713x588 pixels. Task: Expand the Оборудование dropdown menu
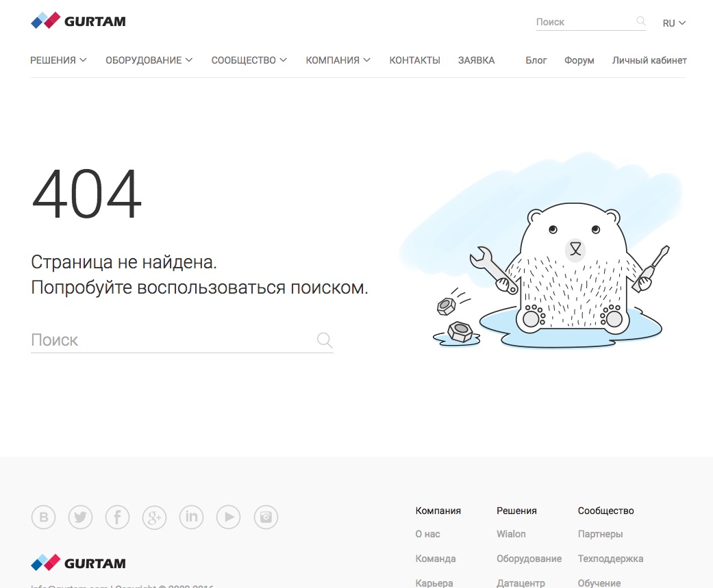click(149, 60)
